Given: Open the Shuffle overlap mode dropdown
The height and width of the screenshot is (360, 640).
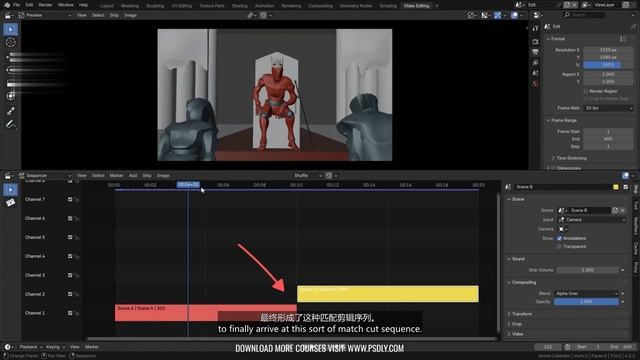Looking at the screenshot, I should (307, 176).
